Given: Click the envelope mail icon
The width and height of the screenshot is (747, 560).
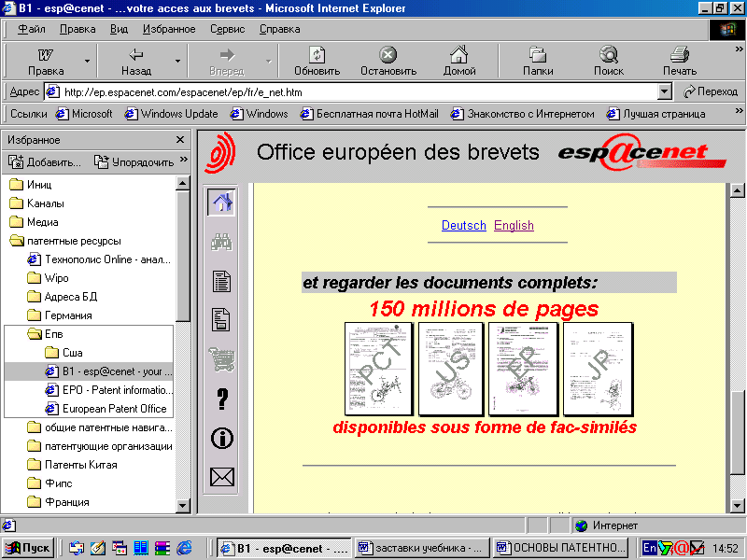Looking at the screenshot, I should [x=222, y=477].
